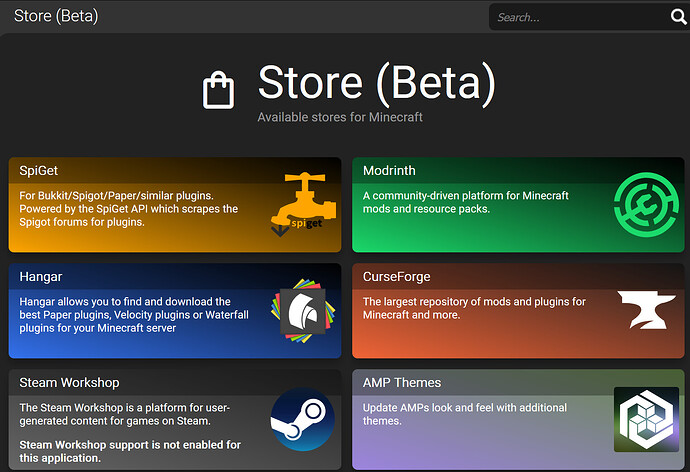Open the Hangar store heading
Viewport: 690px width, 472px height.
pos(40,277)
